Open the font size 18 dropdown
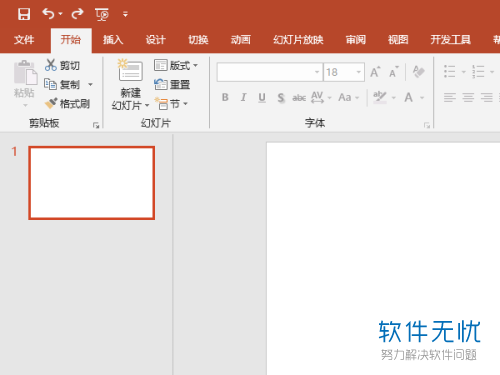This screenshot has height=375, width=500. point(359,72)
